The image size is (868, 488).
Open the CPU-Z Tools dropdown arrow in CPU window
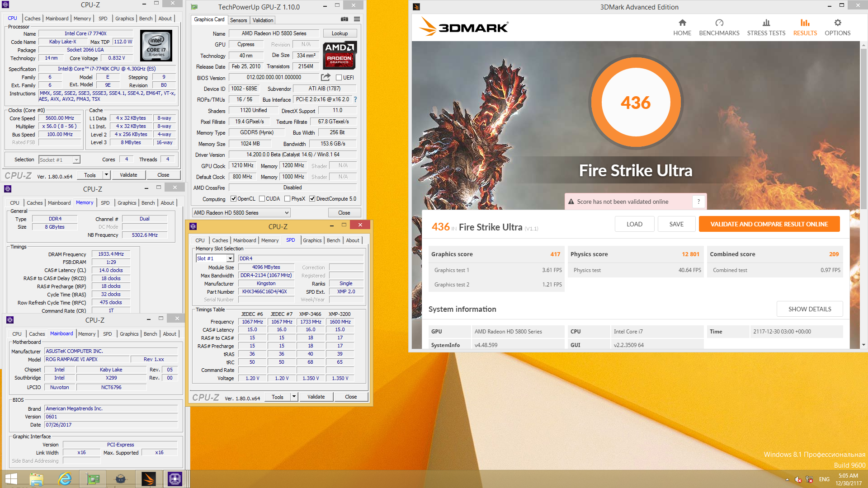tap(106, 175)
